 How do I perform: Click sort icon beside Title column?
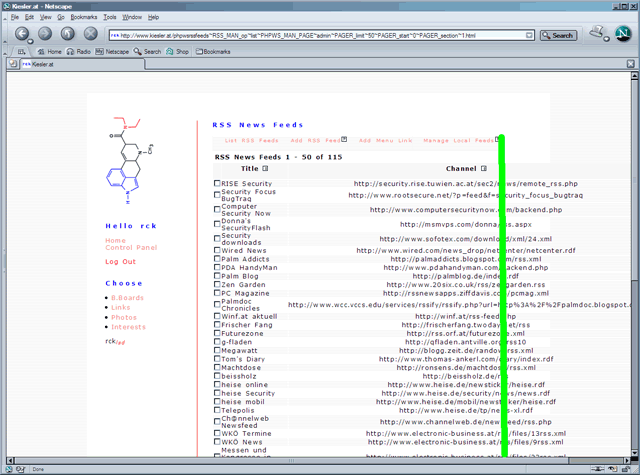coord(265,169)
